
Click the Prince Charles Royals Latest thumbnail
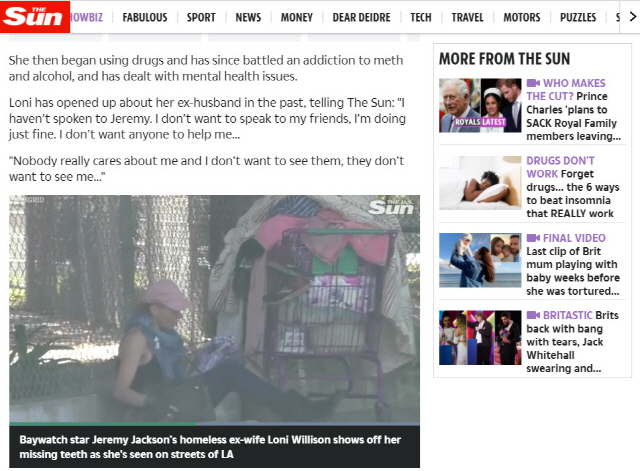(x=480, y=105)
